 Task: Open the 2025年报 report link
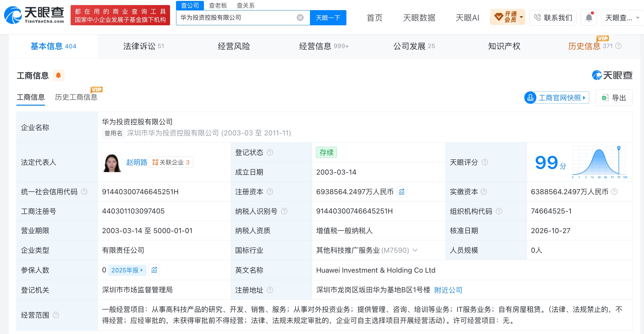click(127, 270)
